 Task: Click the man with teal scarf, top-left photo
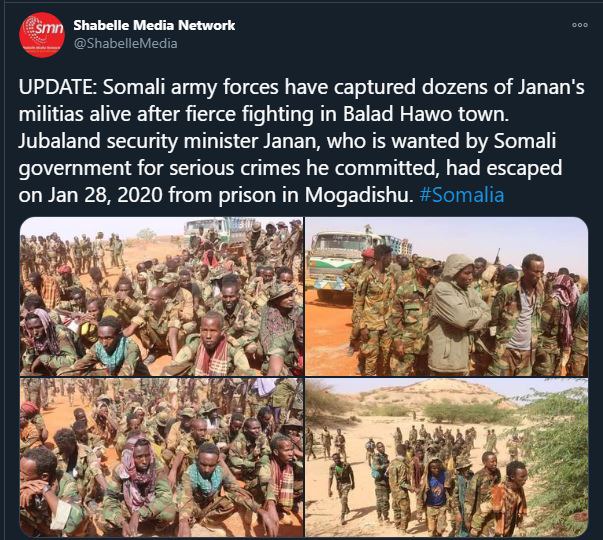(x=112, y=346)
